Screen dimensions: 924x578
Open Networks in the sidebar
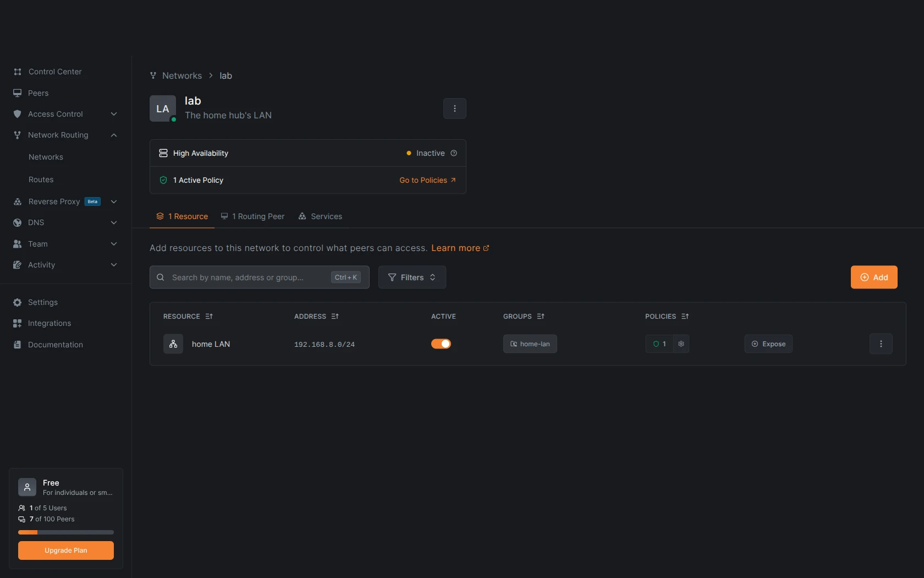pyautogui.click(x=46, y=157)
